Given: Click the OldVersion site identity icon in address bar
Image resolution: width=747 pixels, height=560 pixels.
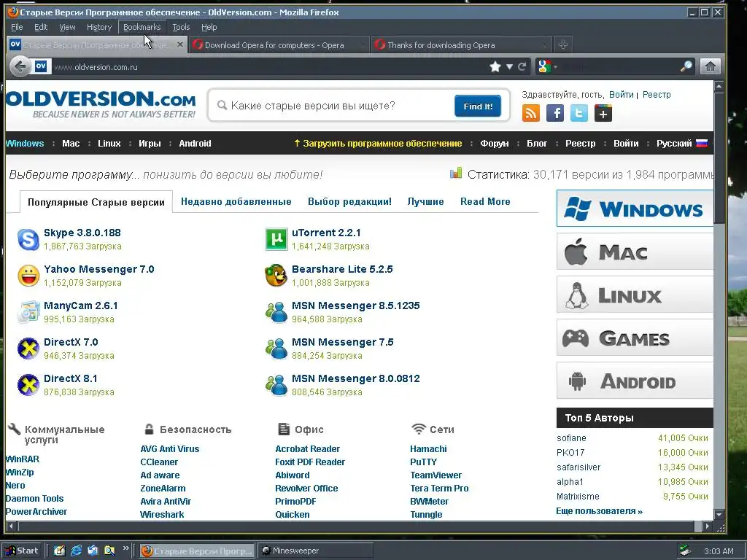Looking at the screenshot, I should click(x=41, y=66).
